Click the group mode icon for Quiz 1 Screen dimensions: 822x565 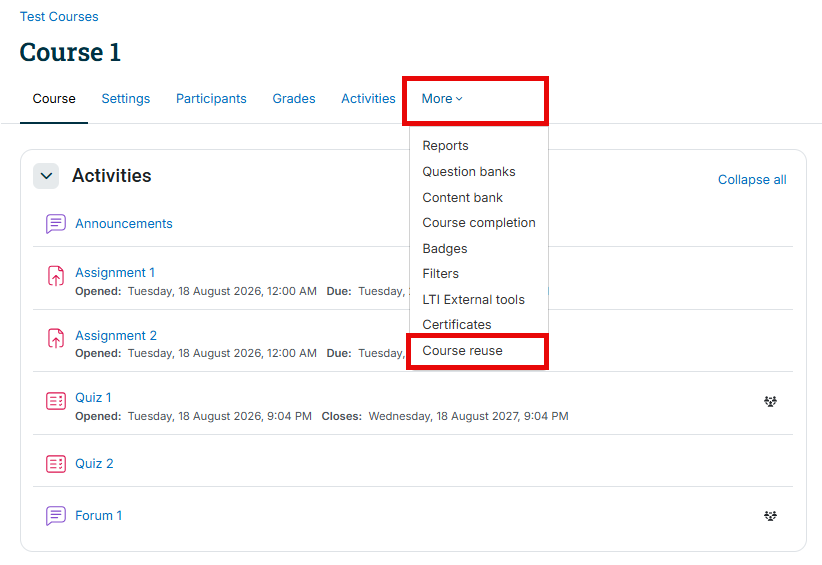pos(770,401)
